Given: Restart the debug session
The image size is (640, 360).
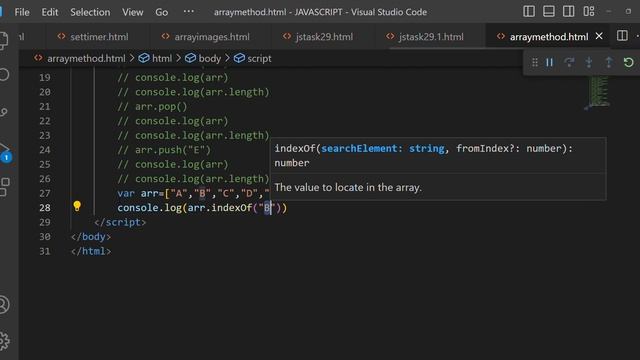Looking at the screenshot, I should [629, 62].
